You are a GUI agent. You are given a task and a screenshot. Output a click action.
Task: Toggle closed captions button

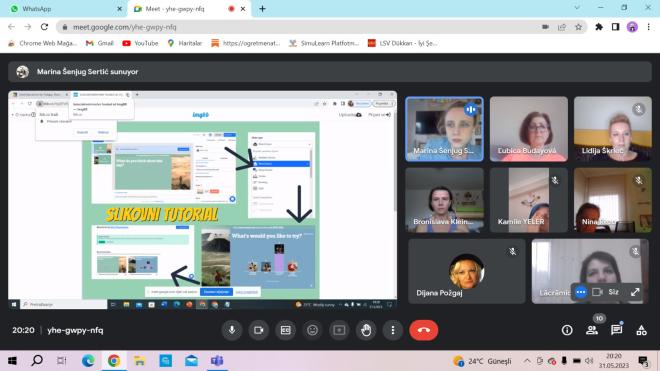coord(285,330)
